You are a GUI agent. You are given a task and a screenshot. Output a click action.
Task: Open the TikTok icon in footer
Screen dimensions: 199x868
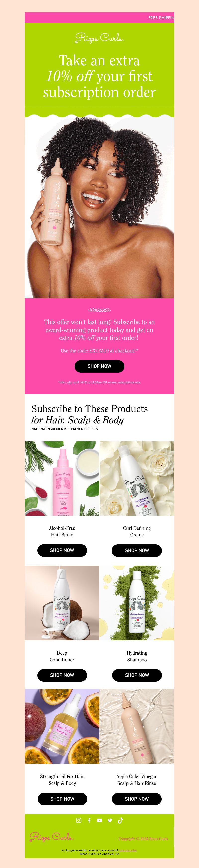coord(120,820)
